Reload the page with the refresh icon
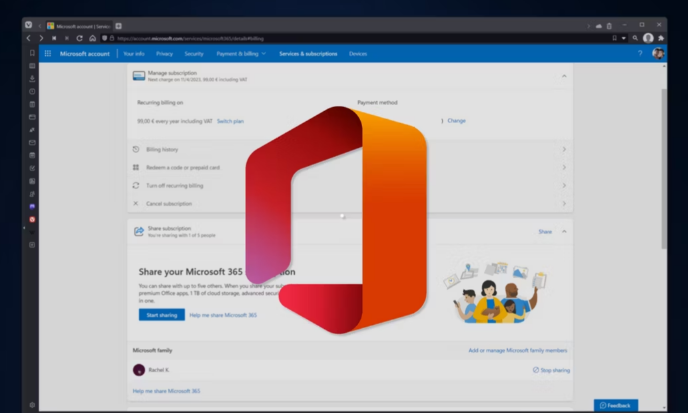 [79, 38]
